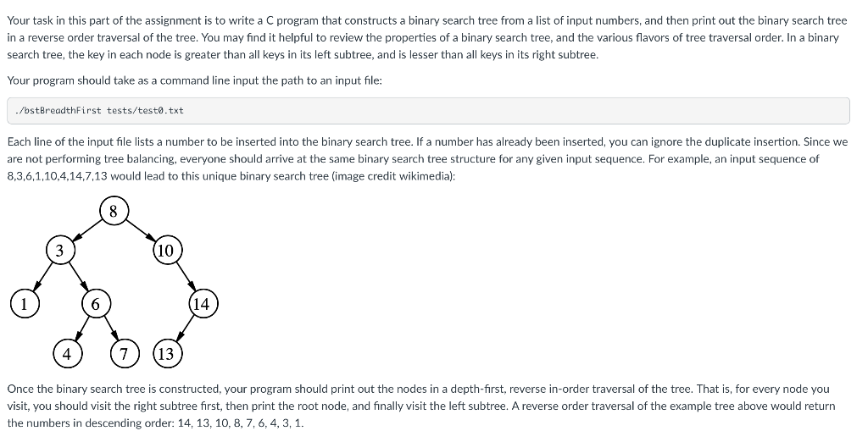The height and width of the screenshot is (442, 868).
Task: Click node 10 in the tree diagram
Action: [x=165, y=251]
